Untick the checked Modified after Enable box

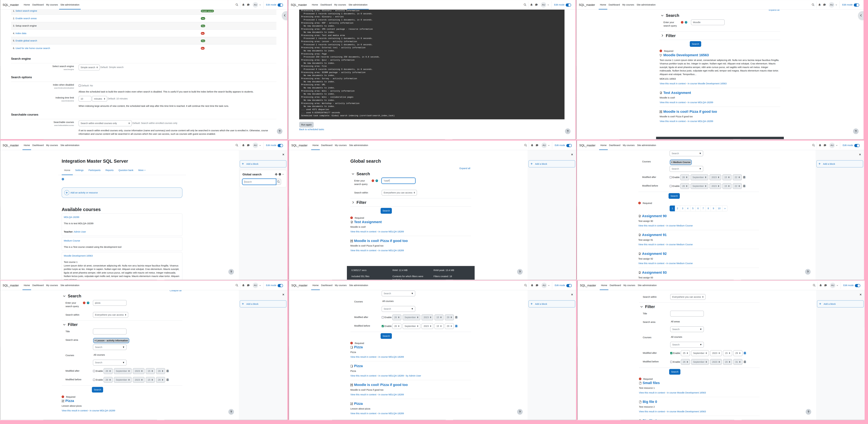click(x=671, y=353)
